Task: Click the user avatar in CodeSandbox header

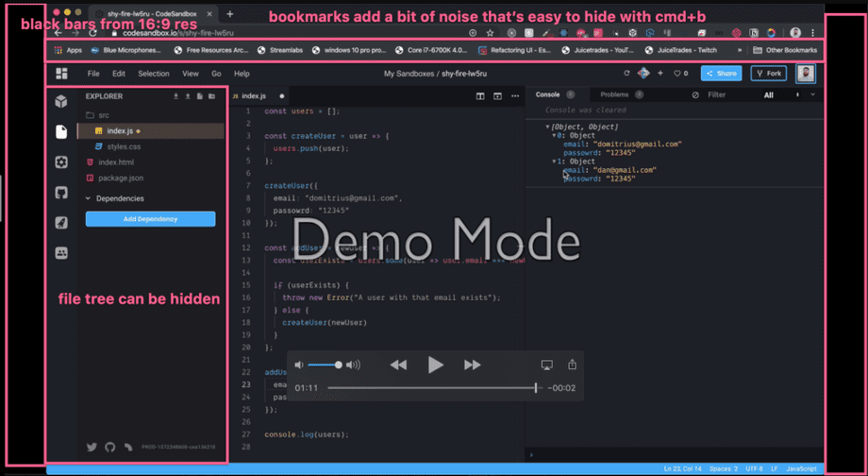Action: pyautogui.click(x=806, y=73)
